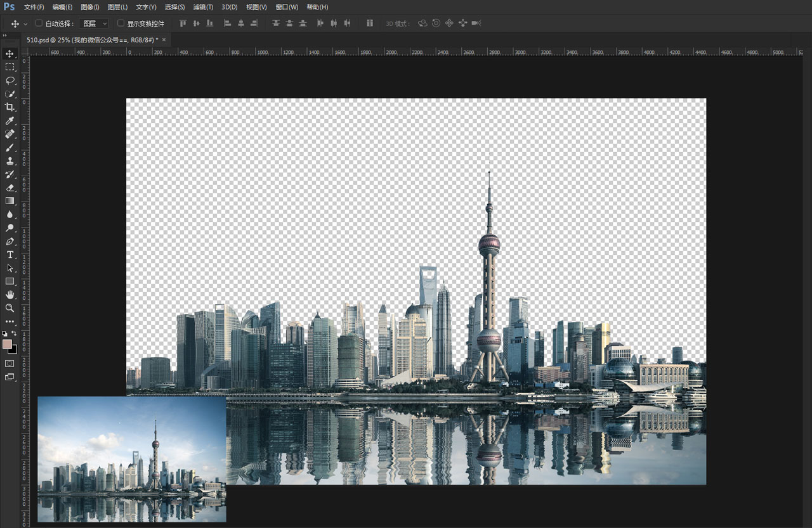Open the 图层 auto-select dropdown

tap(95, 23)
